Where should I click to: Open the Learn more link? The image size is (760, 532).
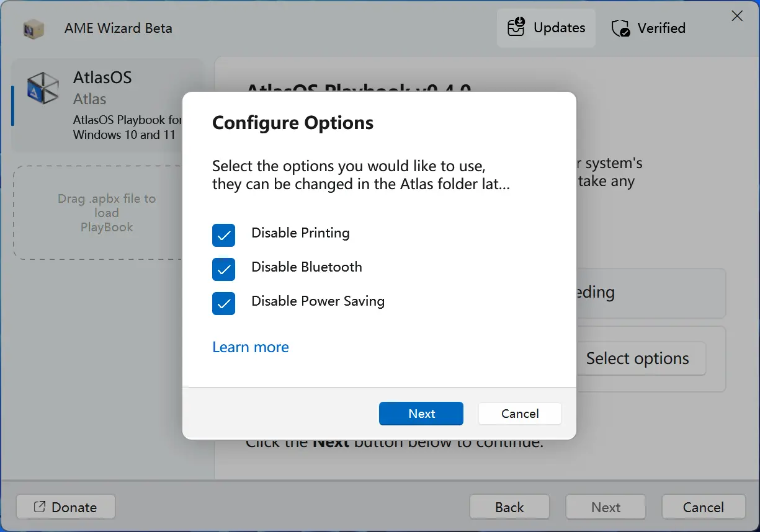tap(251, 347)
